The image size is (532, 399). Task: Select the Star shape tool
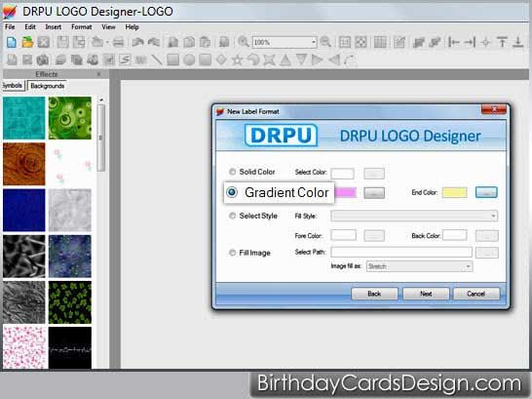237,60
